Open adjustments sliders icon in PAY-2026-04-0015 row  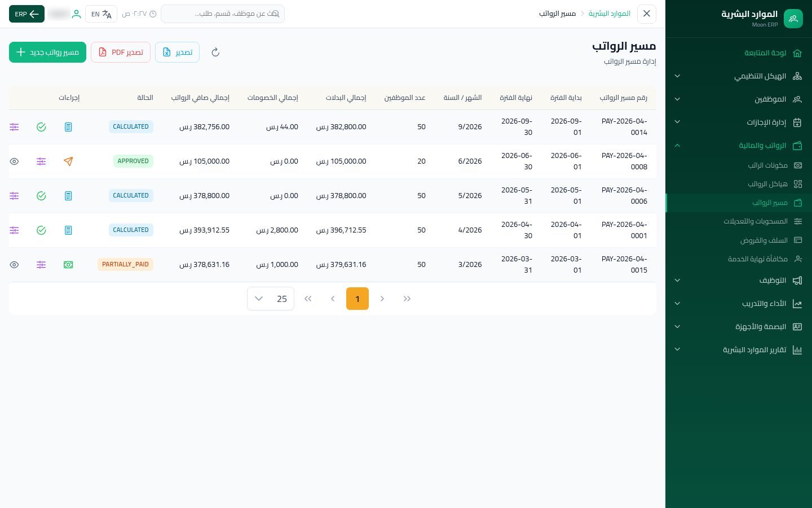tap(41, 265)
